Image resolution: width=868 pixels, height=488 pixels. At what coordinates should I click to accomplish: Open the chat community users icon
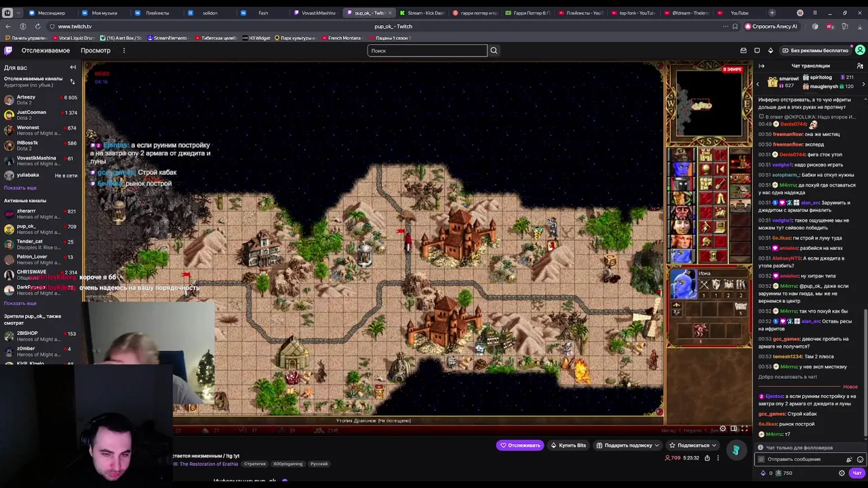pos(860,66)
